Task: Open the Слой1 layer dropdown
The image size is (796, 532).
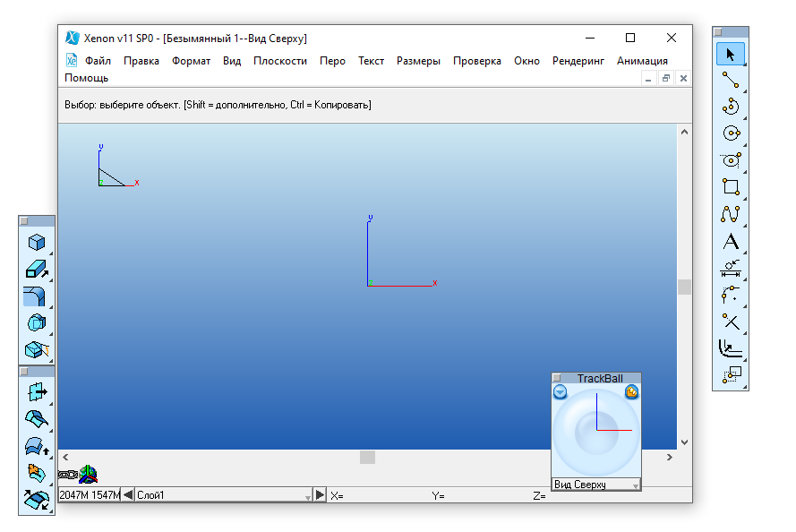Action: (x=224, y=495)
